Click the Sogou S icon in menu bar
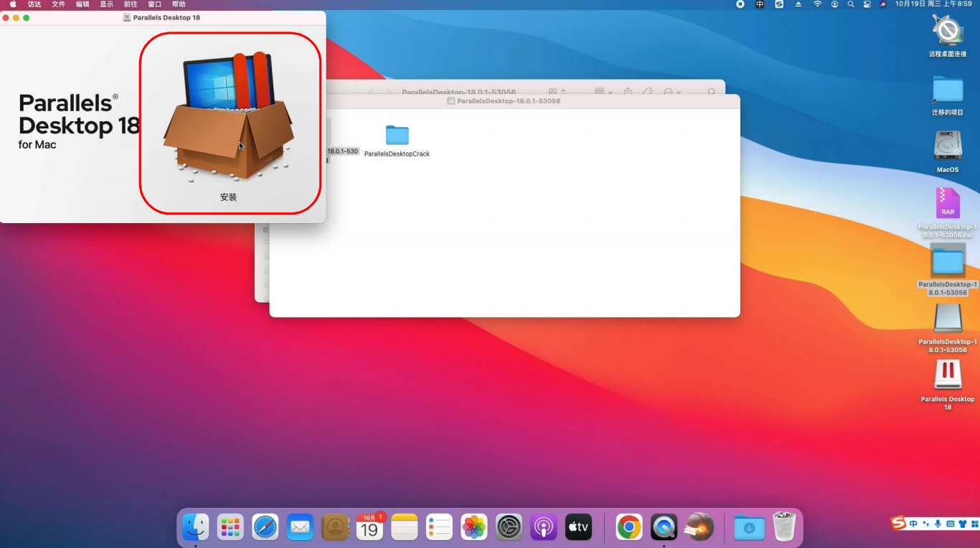The height and width of the screenshot is (548, 980). (779, 4)
